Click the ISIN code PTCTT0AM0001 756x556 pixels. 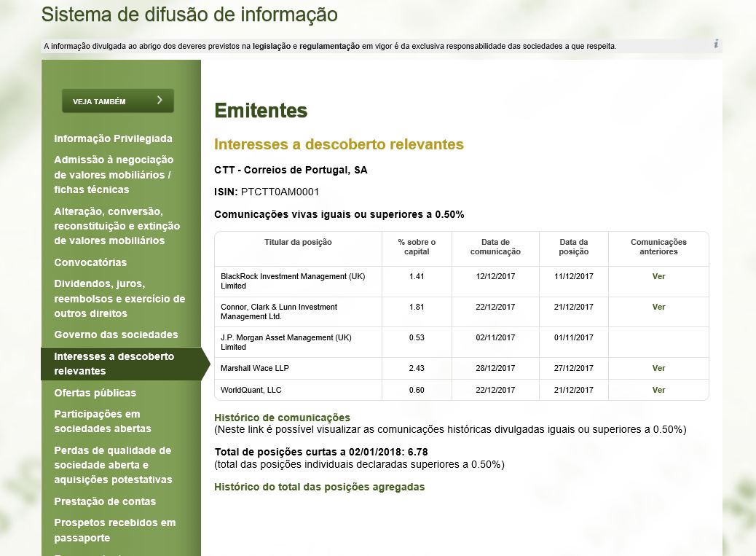[x=280, y=192]
